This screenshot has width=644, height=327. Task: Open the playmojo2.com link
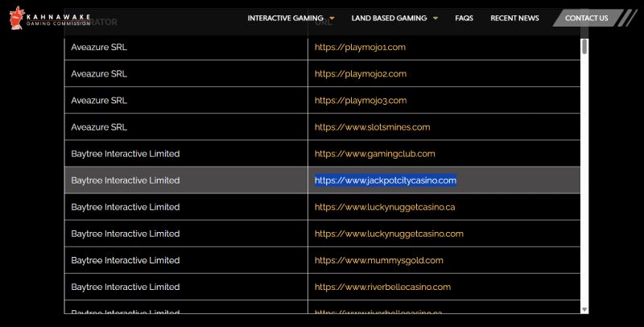361,74
